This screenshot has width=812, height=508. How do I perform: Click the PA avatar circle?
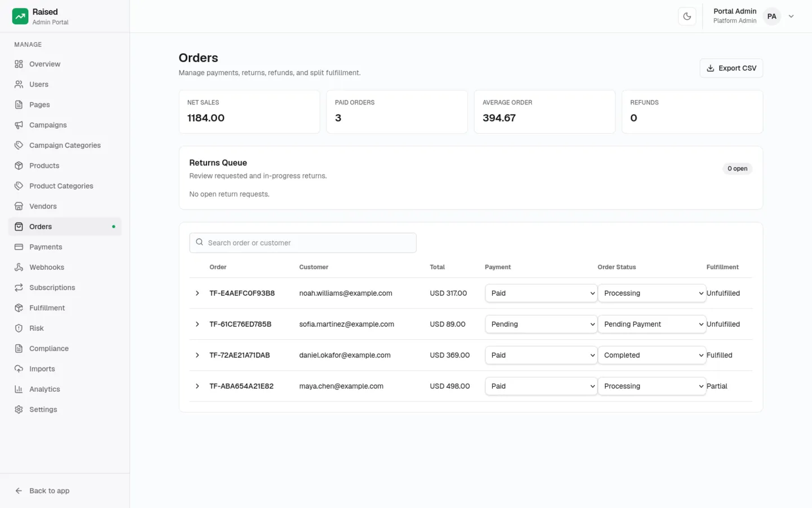[771, 16]
